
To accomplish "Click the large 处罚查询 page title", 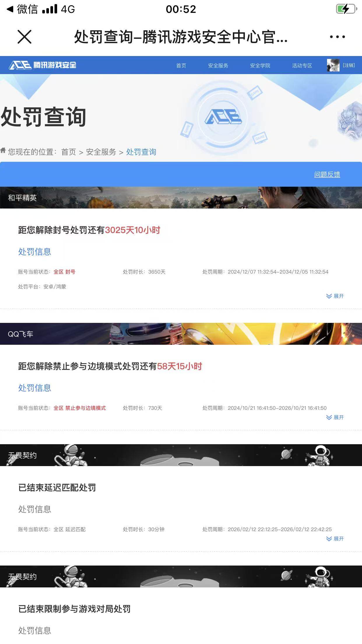I will click(43, 117).
